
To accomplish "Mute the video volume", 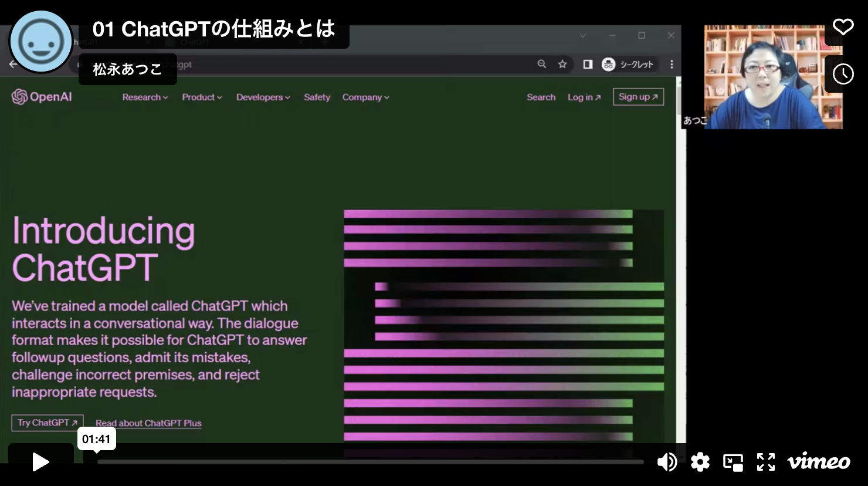I will coord(667,463).
